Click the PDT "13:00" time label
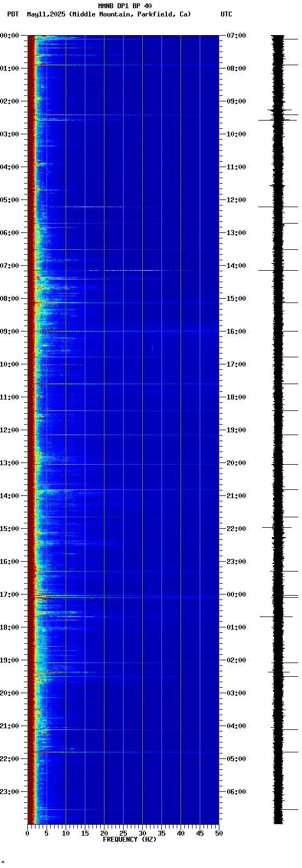The width and height of the screenshot is (302, 868). click(9, 463)
